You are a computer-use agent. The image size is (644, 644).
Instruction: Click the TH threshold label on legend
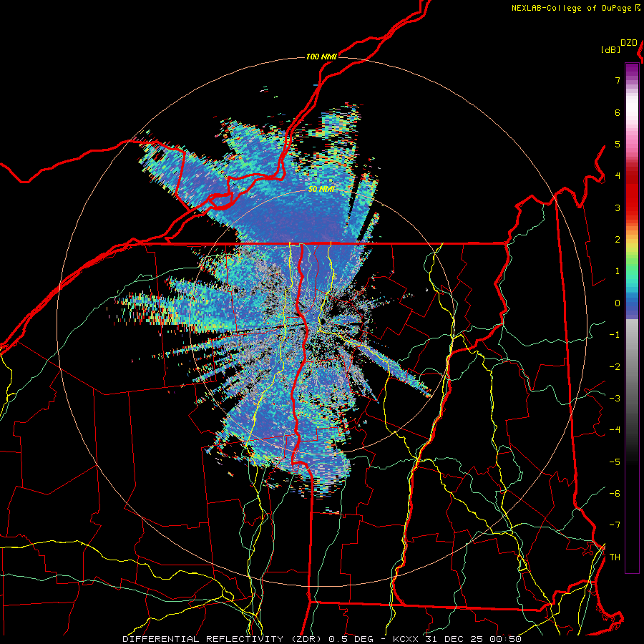pyautogui.click(x=615, y=557)
